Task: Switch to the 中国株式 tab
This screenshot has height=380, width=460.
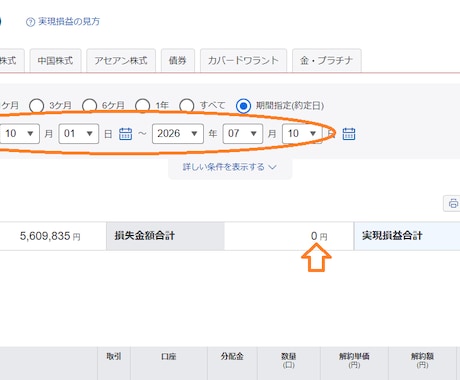Action: click(x=55, y=61)
